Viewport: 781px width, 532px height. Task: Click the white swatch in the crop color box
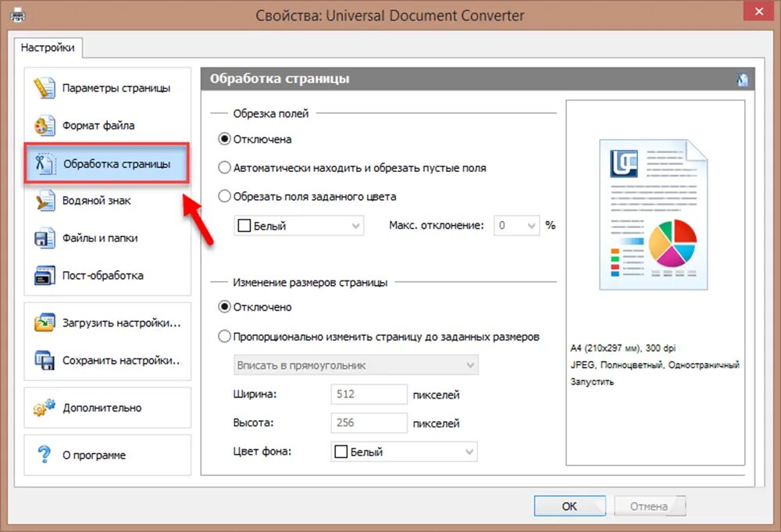[244, 226]
